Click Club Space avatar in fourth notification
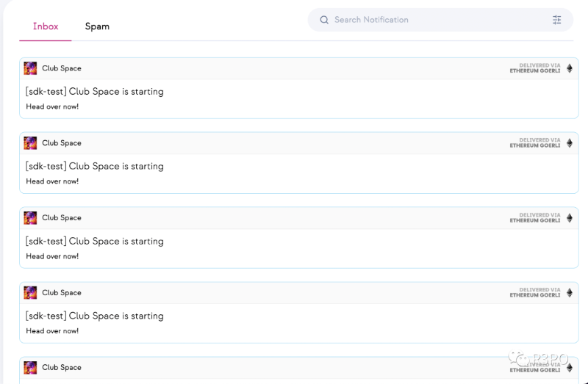This screenshot has height=384, width=588. [x=30, y=293]
